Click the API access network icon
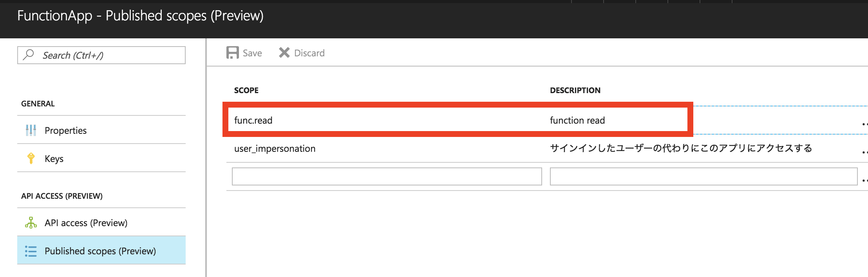The width and height of the screenshot is (868, 277). click(31, 222)
